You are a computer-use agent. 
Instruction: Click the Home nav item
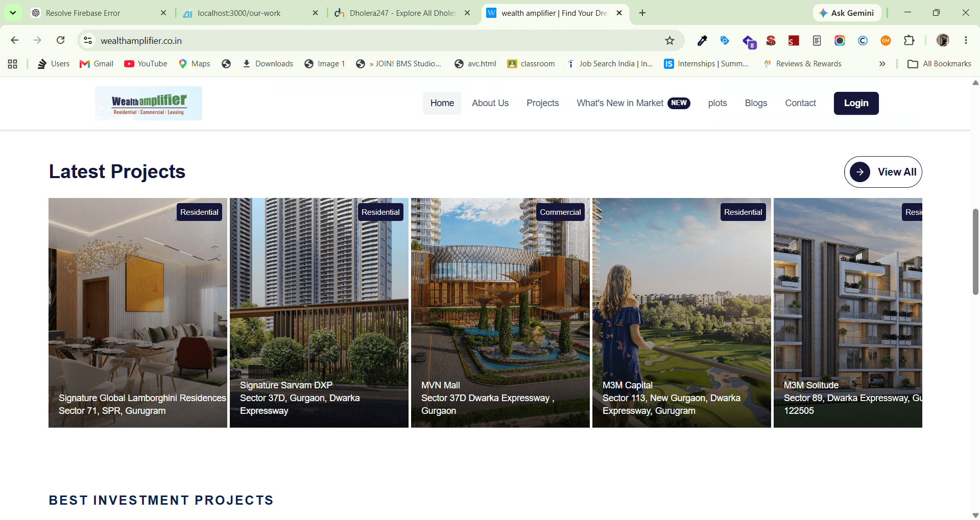click(442, 103)
